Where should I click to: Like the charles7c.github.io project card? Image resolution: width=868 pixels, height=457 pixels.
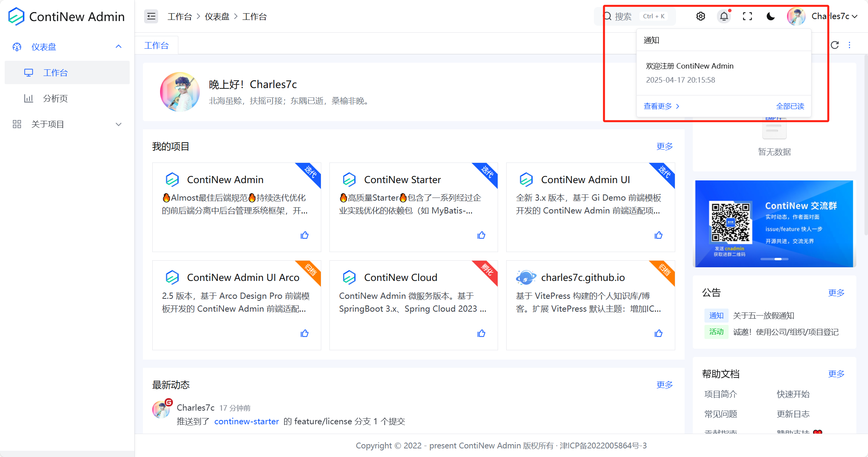[658, 333]
